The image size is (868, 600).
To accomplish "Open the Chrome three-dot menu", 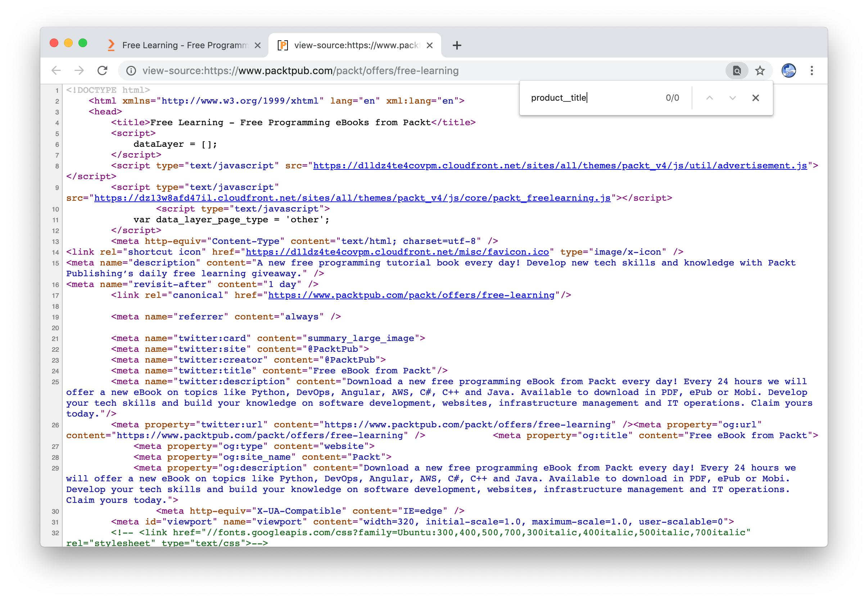I will click(812, 70).
